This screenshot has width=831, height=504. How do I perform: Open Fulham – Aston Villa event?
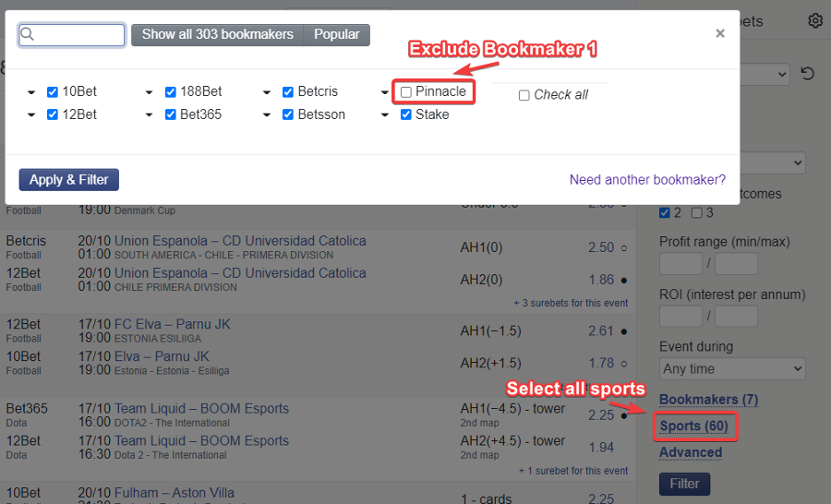coord(175,493)
